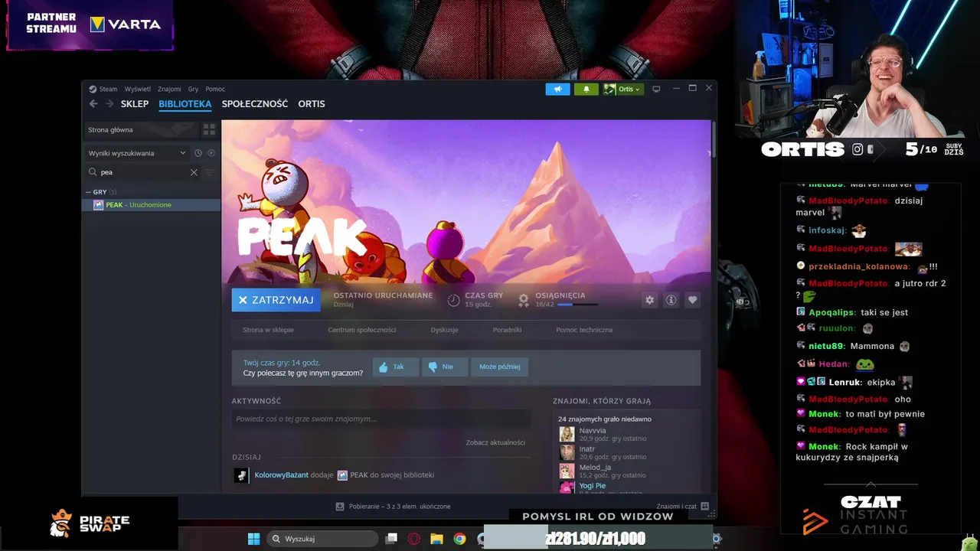
Task: Switch to the SPOŁECZNOŚĆ tab
Action: pyautogui.click(x=255, y=104)
